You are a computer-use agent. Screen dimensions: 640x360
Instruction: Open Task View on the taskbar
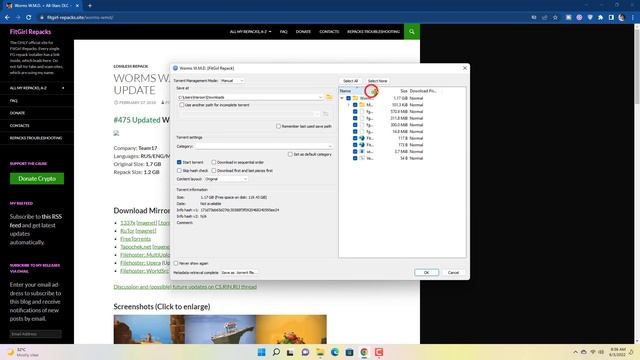290,352
